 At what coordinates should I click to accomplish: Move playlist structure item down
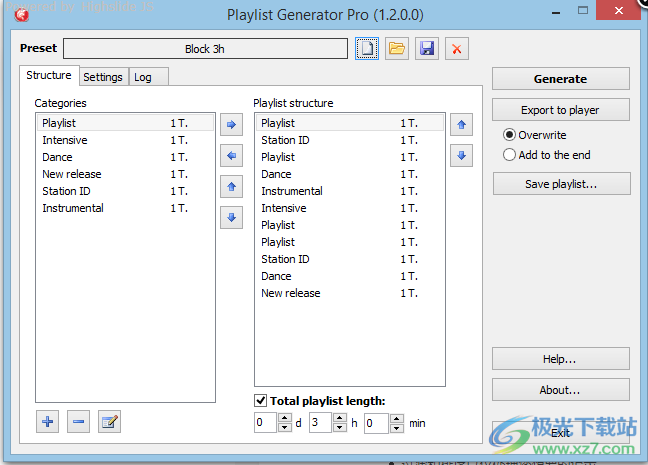(462, 155)
